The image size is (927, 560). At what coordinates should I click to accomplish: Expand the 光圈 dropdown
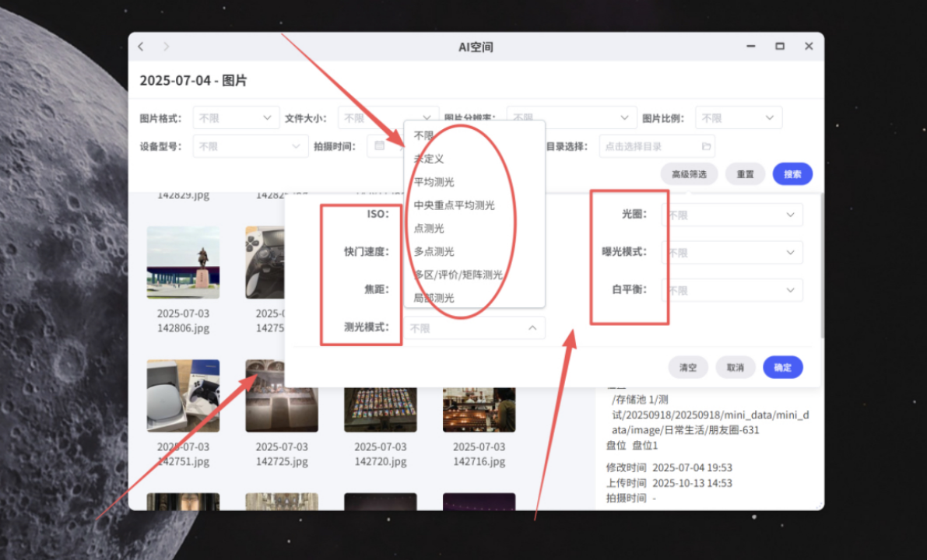coord(731,214)
